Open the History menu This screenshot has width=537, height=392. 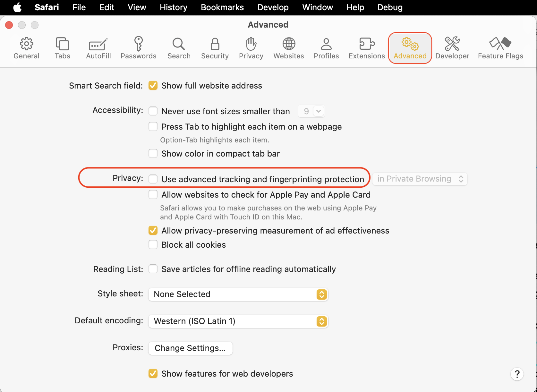174,7
